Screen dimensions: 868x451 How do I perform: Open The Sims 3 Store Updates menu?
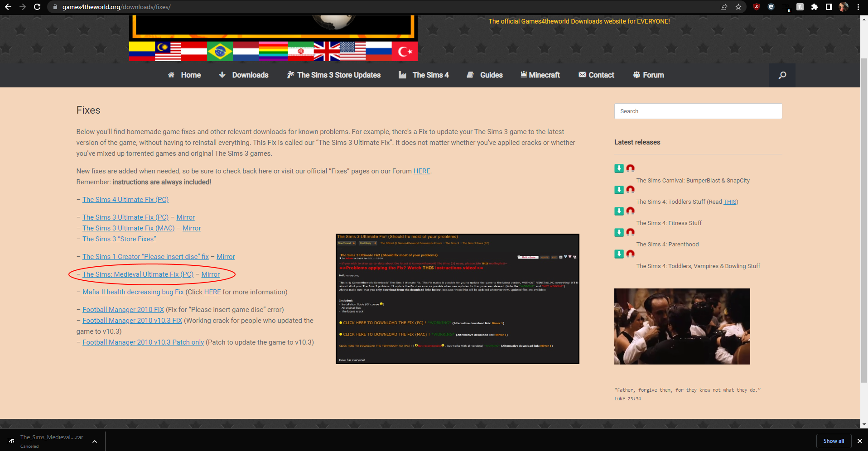334,75
